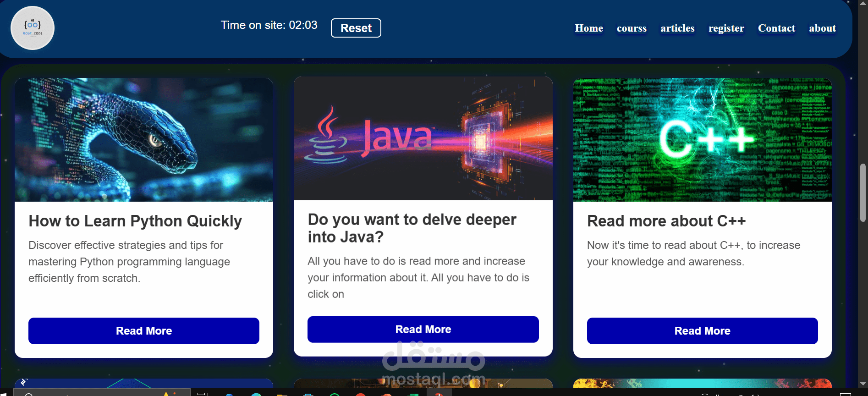Click the Most Code circular logo
868x396 pixels.
coord(33,28)
